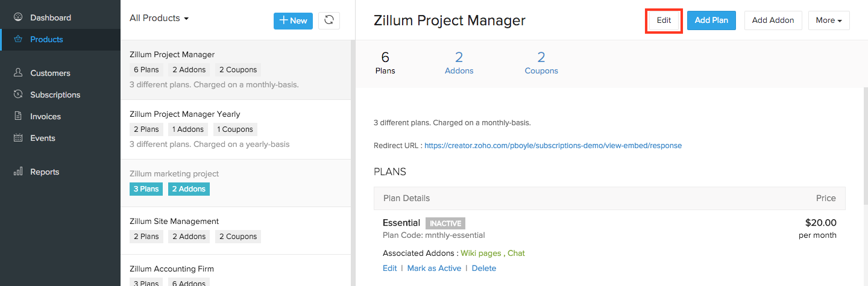Click the Add Addon button
The width and height of the screenshot is (868, 286).
(773, 20)
